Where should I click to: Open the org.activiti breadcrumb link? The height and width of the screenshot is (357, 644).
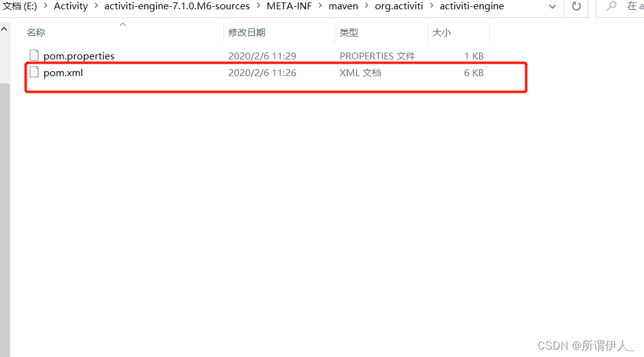(399, 6)
